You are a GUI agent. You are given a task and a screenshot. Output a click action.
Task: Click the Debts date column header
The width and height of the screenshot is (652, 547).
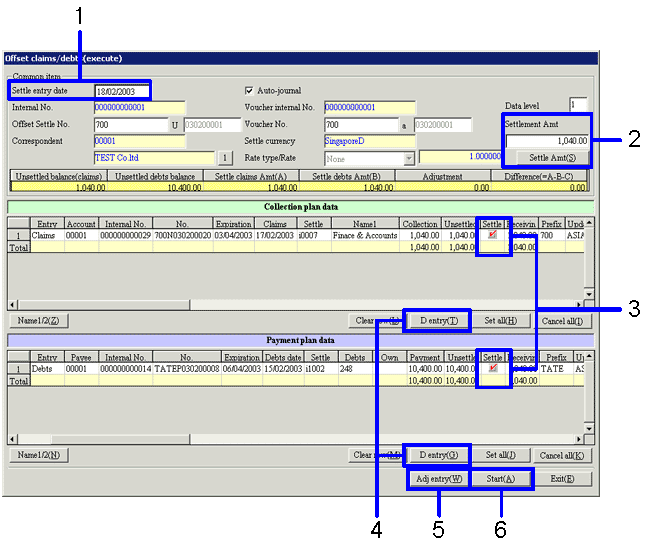pyautogui.click(x=283, y=357)
